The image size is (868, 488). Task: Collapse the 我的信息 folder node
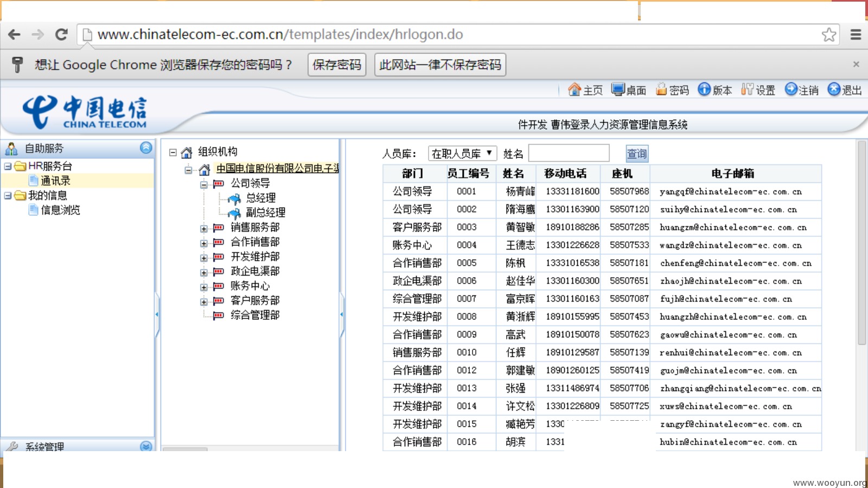(x=8, y=195)
